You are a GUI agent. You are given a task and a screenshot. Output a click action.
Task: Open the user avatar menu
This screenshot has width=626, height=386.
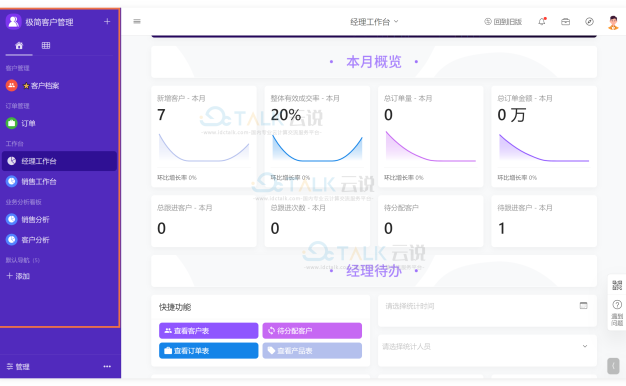(613, 22)
